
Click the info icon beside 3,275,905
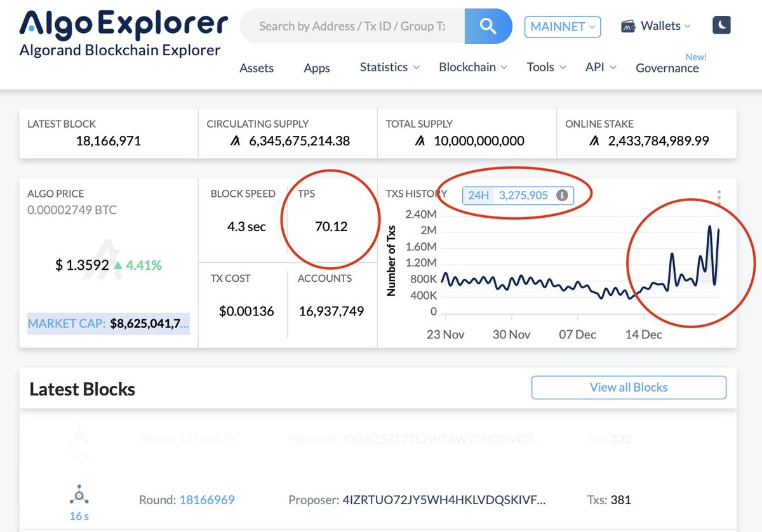click(x=562, y=196)
